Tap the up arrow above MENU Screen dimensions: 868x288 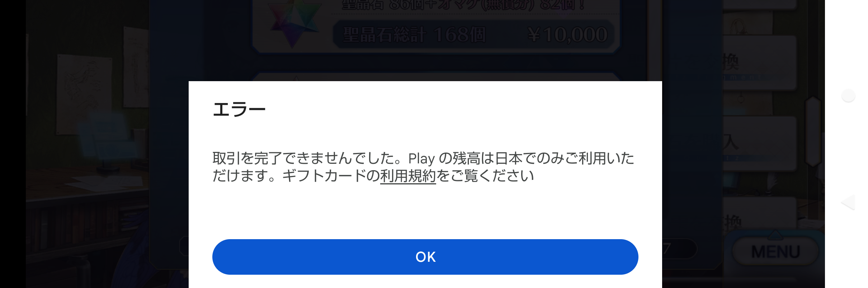[775, 236]
